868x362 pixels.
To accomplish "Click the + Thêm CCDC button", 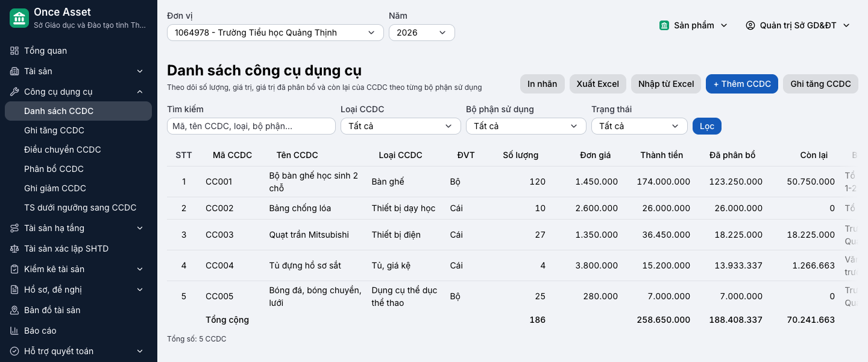I will (742, 84).
